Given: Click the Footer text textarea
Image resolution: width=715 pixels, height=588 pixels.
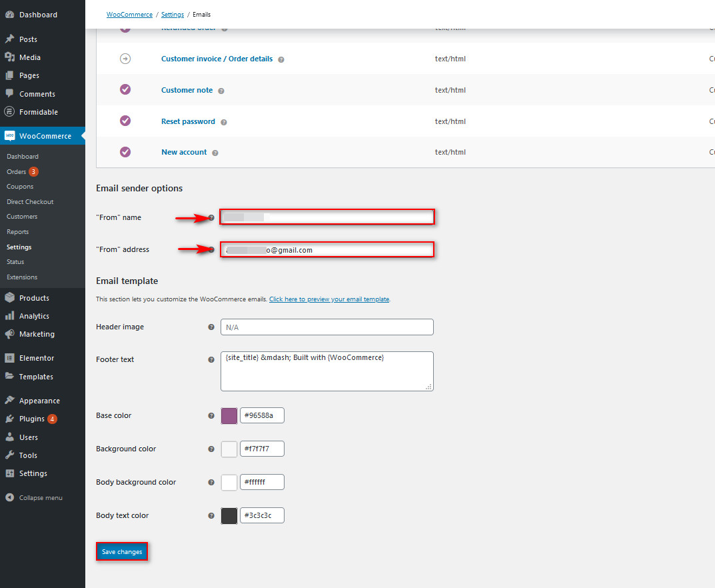Looking at the screenshot, I should (327, 371).
